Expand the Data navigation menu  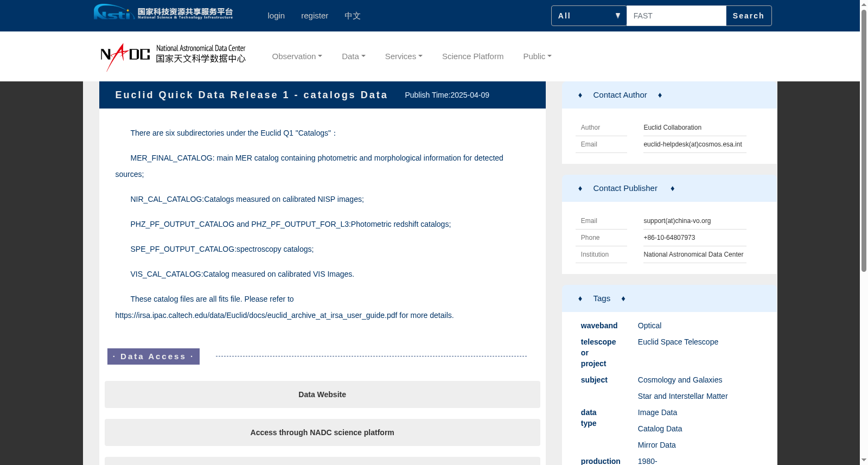point(354,56)
